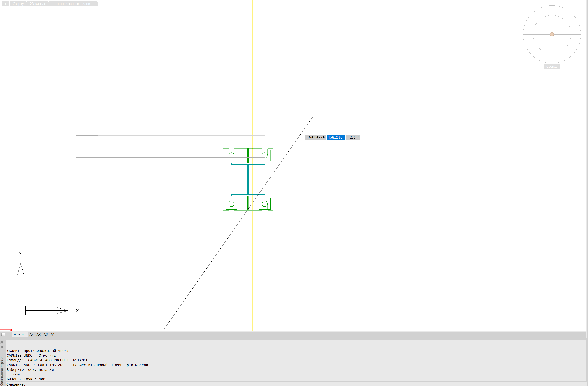Toggle the command line pin icon
The width and height of the screenshot is (588, 386).
click(x=2, y=347)
